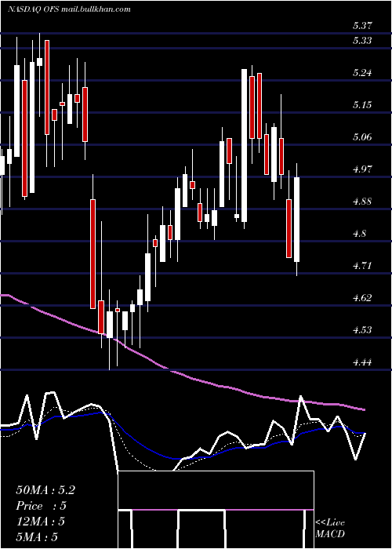Select the 4.97 price axis label

pyautogui.click(x=362, y=169)
